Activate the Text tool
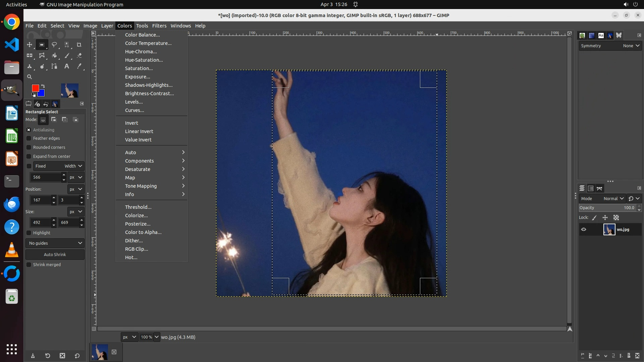The height and width of the screenshot is (362, 644). tap(67, 66)
